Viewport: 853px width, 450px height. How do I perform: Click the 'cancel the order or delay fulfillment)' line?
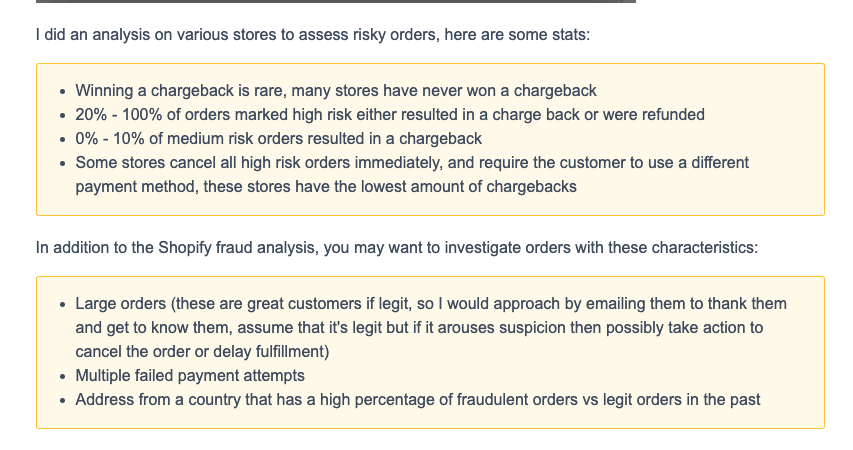pyautogui.click(x=202, y=351)
